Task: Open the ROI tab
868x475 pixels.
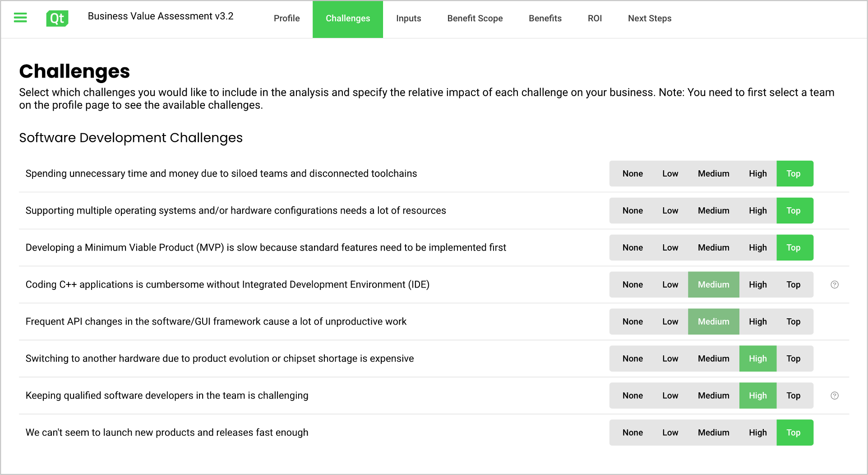Action: [x=594, y=19]
